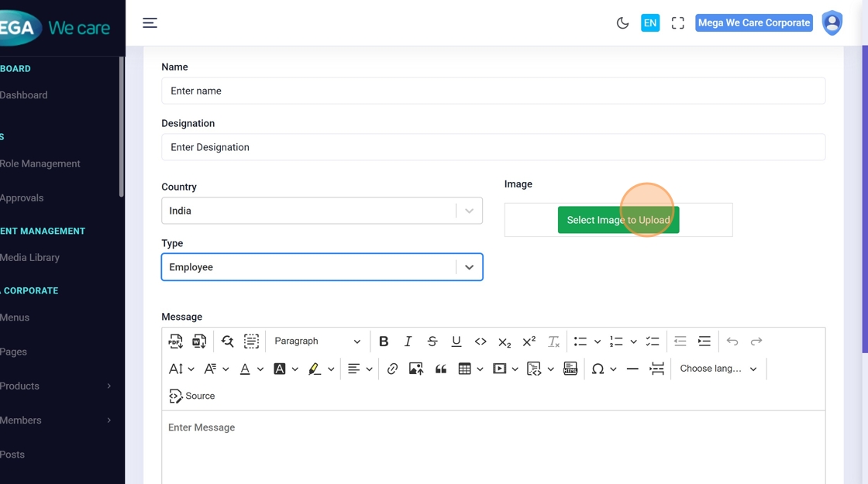The height and width of the screenshot is (484, 868).
Task: Click the Export to PDF icon
Action: tap(176, 342)
